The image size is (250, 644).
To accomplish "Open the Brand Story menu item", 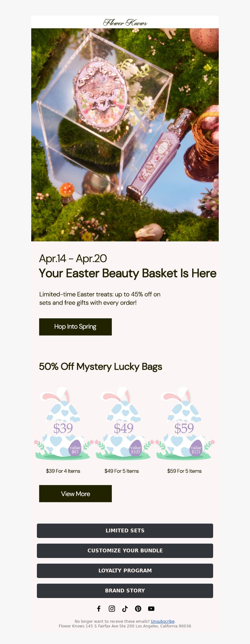I will tap(125, 591).
